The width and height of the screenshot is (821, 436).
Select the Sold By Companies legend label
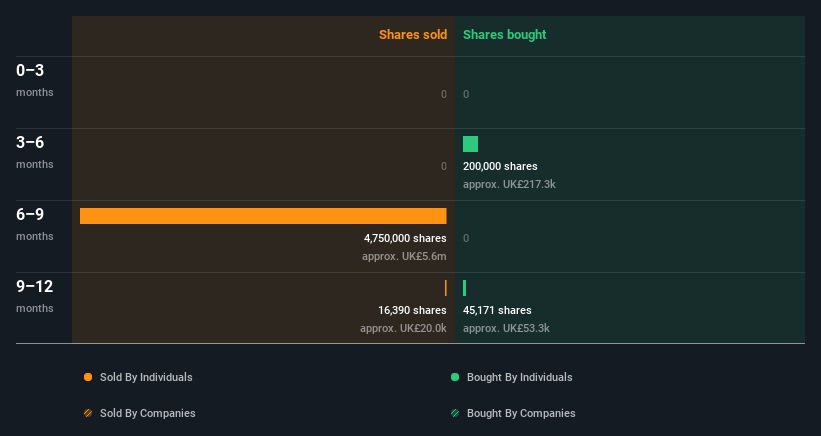pos(148,413)
